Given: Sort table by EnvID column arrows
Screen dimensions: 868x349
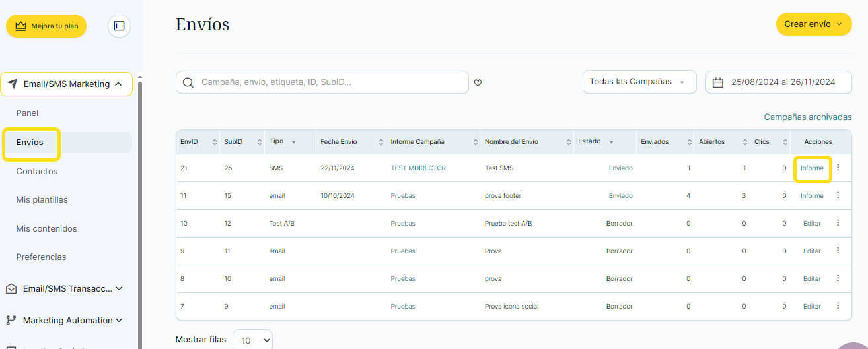Looking at the screenshot, I should (x=215, y=142).
